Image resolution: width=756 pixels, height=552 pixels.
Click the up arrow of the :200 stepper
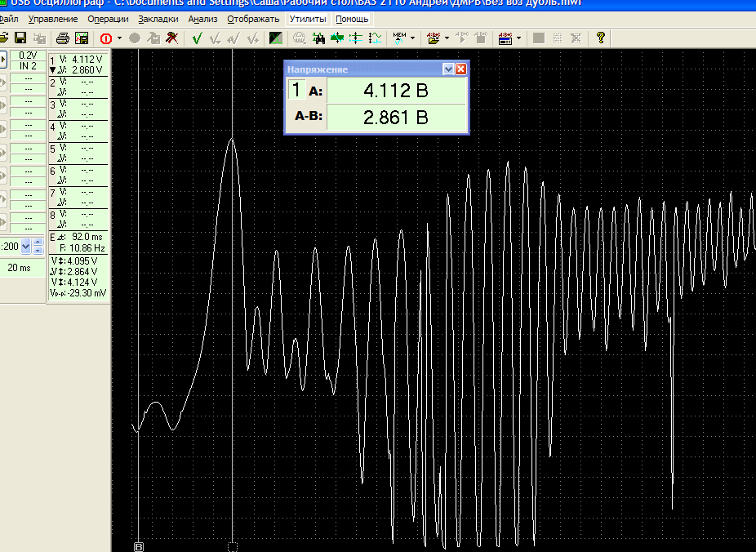(x=38, y=243)
